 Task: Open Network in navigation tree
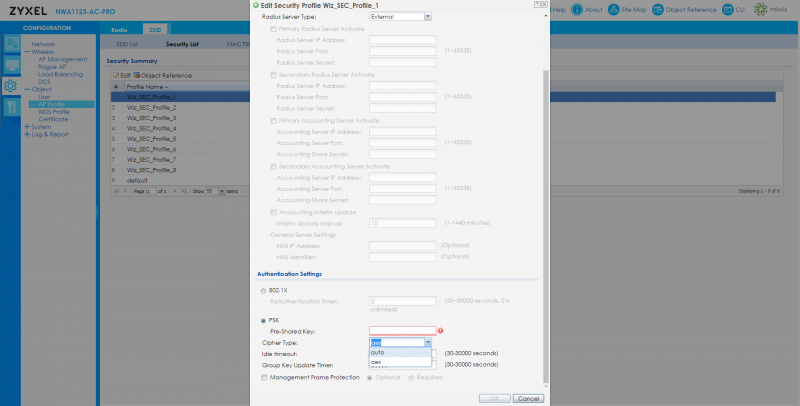(43, 44)
